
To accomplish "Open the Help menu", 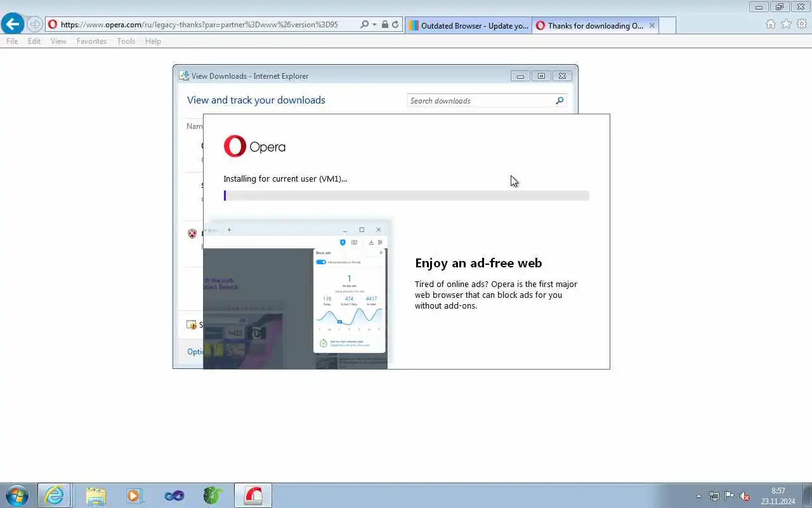I will (x=153, y=41).
